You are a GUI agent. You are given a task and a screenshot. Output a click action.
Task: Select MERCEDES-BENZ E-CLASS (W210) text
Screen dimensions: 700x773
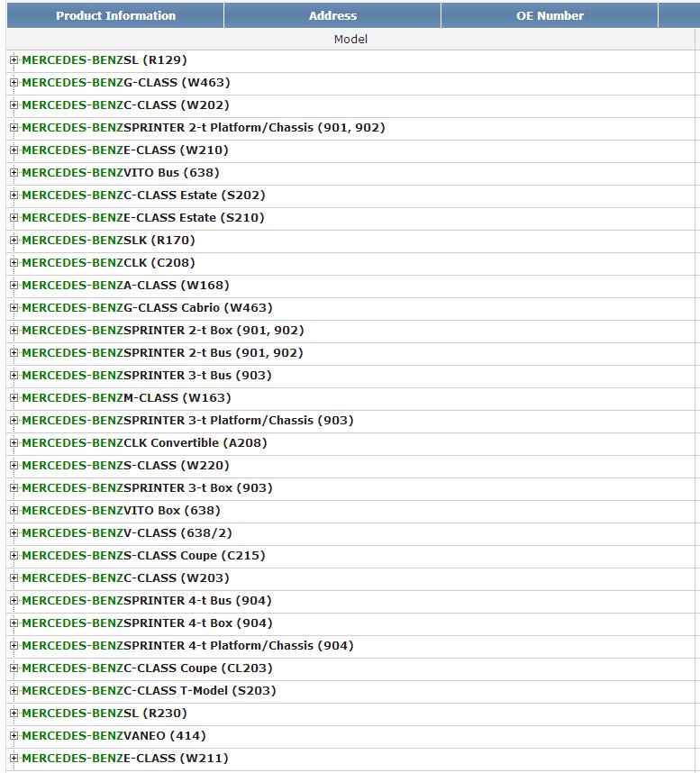click(125, 150)
